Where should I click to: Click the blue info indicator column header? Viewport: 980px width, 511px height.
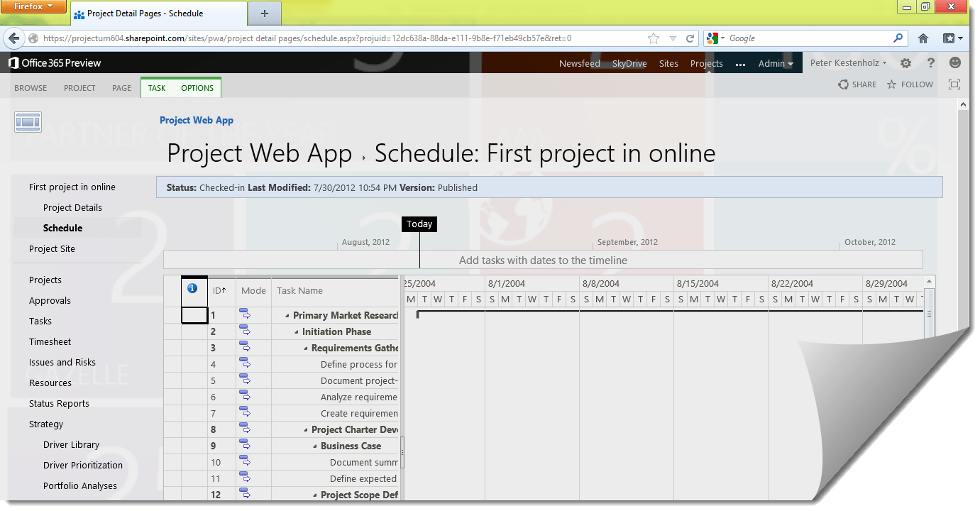click(192, 289)
